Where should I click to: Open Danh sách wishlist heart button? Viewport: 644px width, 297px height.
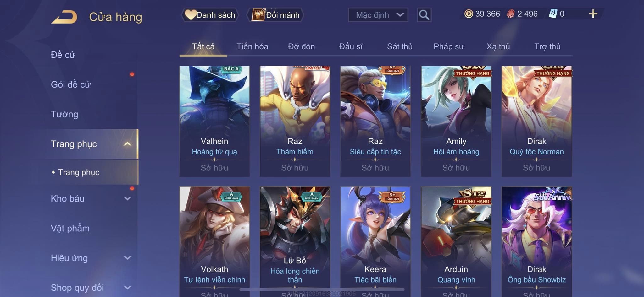[210, 15]
